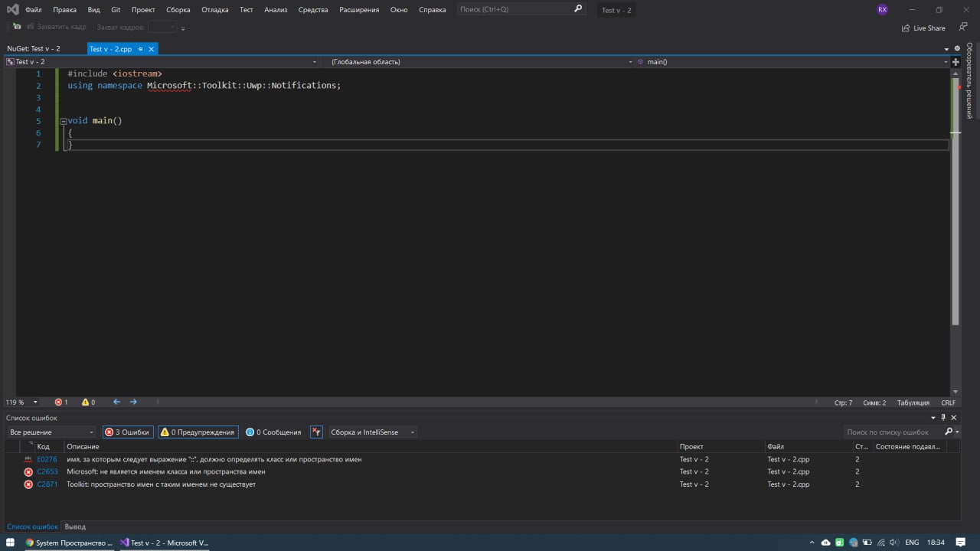Open the Тест menu
Screen dimensions: 980x551
pyautogui.click(x=246, y=10)
